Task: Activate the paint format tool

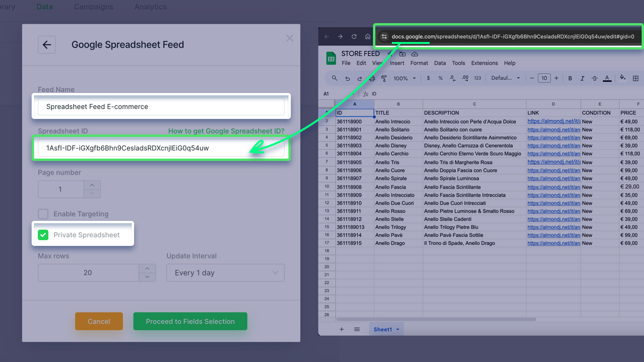Action: [x=384, y=78]
